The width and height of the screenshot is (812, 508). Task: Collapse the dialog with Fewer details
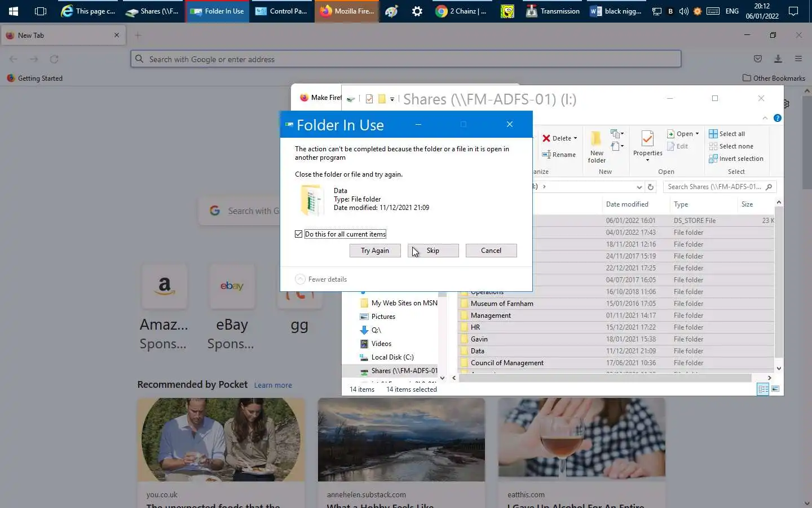point(321,279)
